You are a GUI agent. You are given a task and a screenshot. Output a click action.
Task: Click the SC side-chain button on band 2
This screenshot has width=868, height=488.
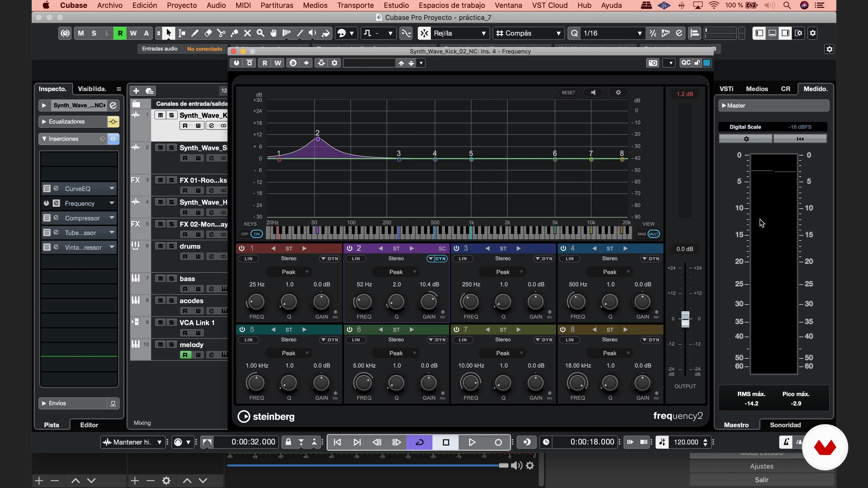point(442,248)
